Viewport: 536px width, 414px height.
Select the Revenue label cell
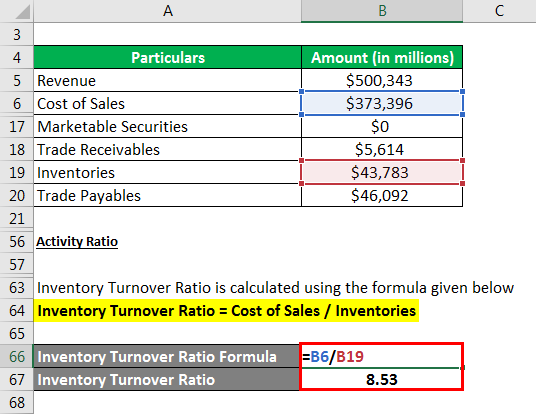(x=168, y=81)
